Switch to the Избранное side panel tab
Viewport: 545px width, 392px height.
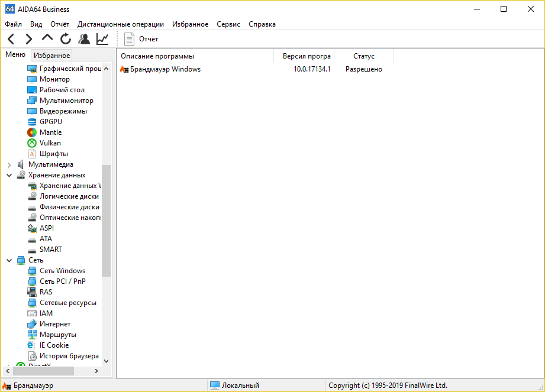52,56
